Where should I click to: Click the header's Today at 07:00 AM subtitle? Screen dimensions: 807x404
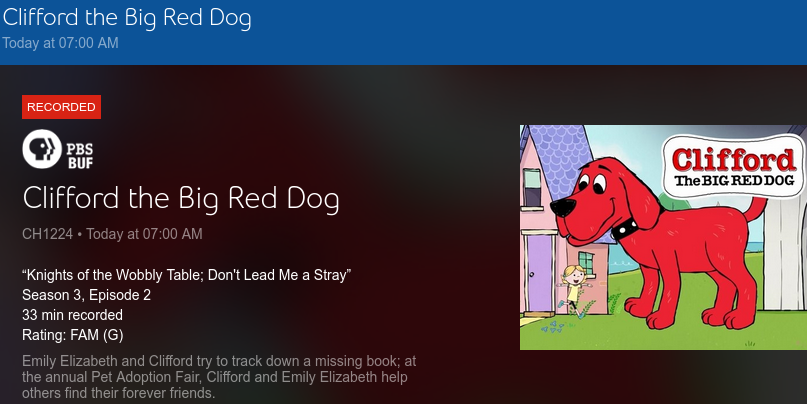point(60,43)
